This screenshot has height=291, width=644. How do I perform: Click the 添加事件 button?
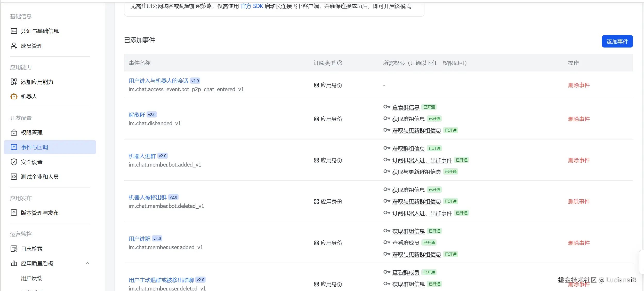[x=617, y=42]
